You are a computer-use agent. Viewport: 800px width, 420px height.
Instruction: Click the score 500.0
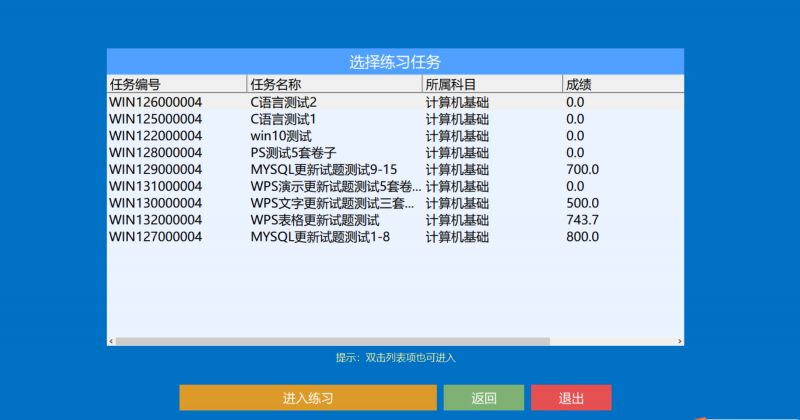coord(582,203)
